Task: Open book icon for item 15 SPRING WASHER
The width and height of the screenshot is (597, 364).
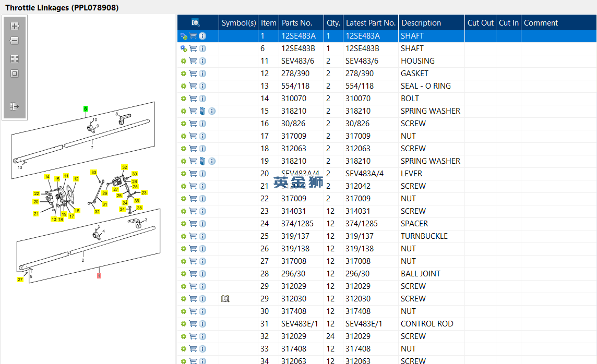Action: pyautogui.click(x=202, y=111)
